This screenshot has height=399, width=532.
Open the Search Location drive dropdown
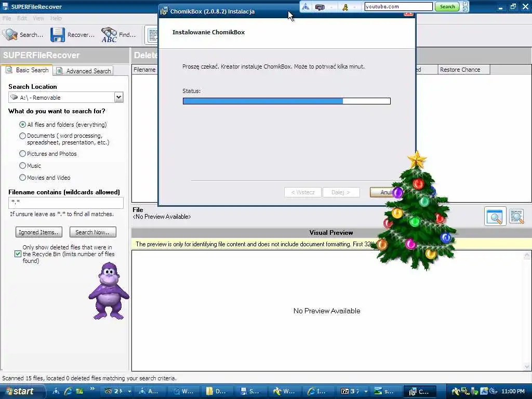click(118, 97)
